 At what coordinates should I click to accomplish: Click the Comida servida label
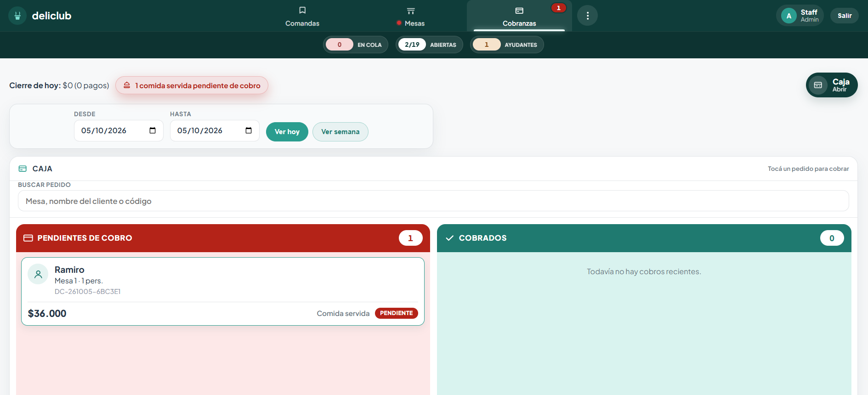(343, 313)
